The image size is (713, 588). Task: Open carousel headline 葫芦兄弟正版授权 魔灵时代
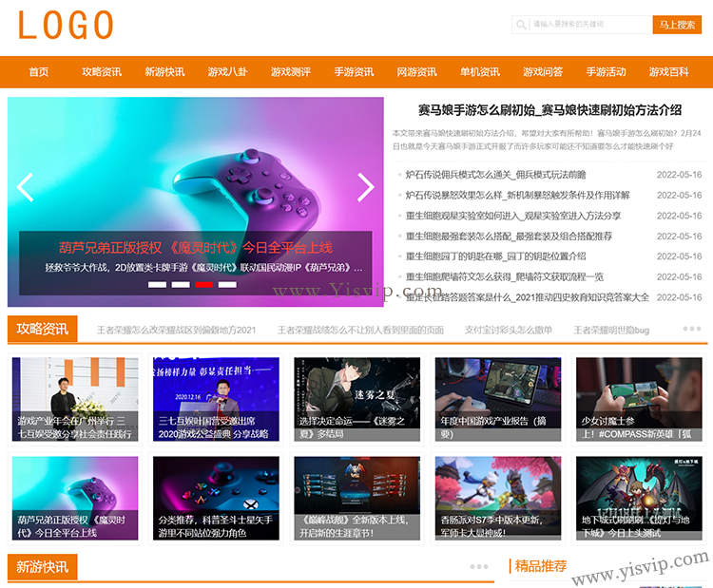tap(196, 248)
